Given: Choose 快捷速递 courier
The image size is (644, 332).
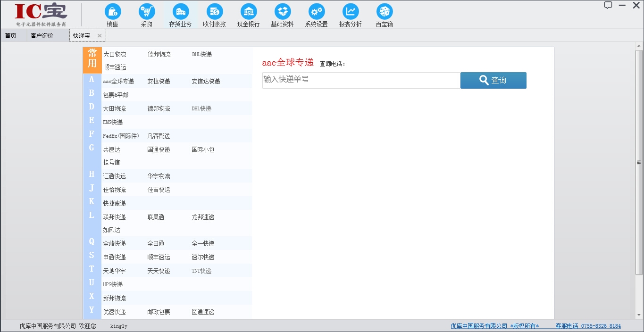Looking at the screenshot, I should coord(115,204).
